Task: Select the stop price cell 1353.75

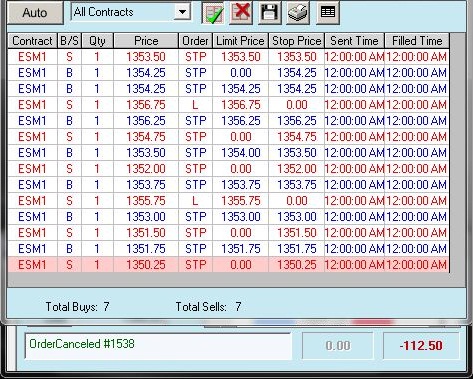Action: tap(297, 185)
